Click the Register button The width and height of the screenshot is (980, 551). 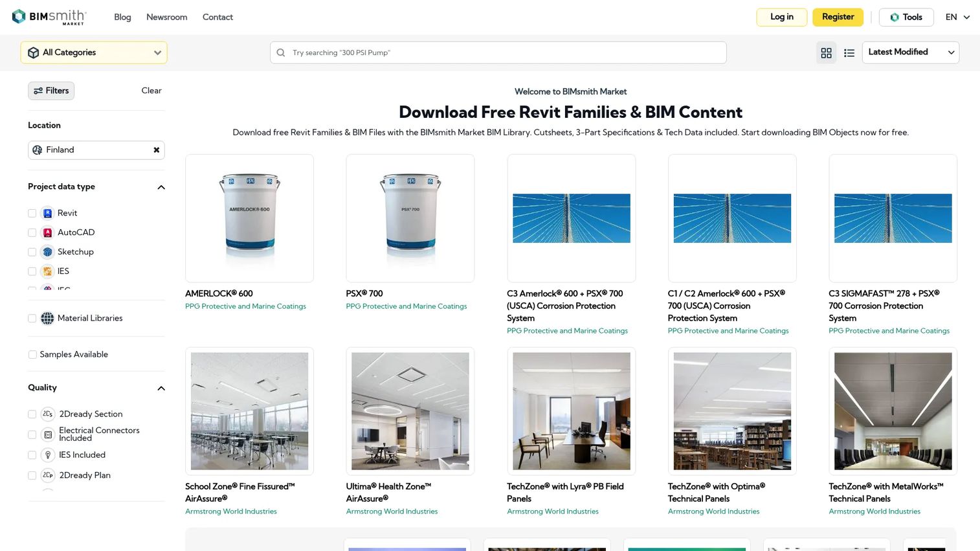click(x=838, y=17)
